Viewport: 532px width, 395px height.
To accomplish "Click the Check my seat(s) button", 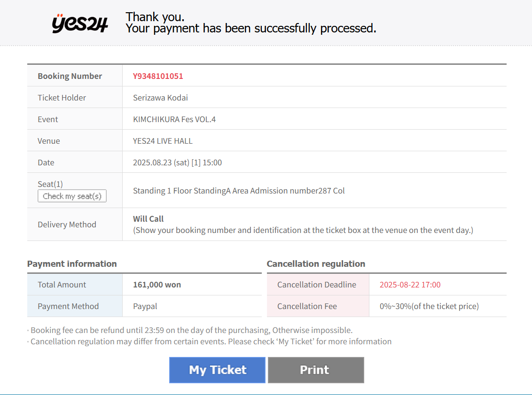I will click(72, 196).
